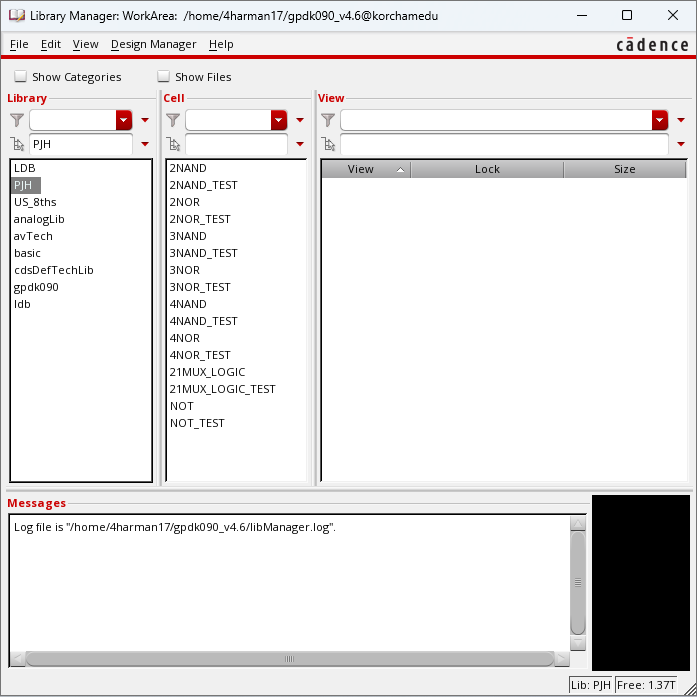The width and height of the screenshot is (697, 697).
Task: Select the analogLib library
Action: point(39,219)
